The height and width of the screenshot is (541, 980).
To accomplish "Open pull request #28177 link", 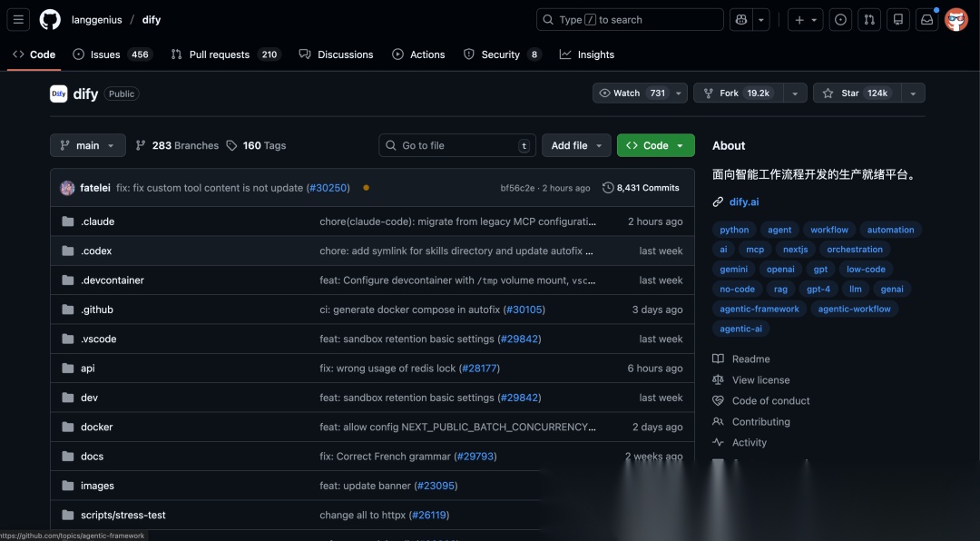I will (x=479, y=369).
